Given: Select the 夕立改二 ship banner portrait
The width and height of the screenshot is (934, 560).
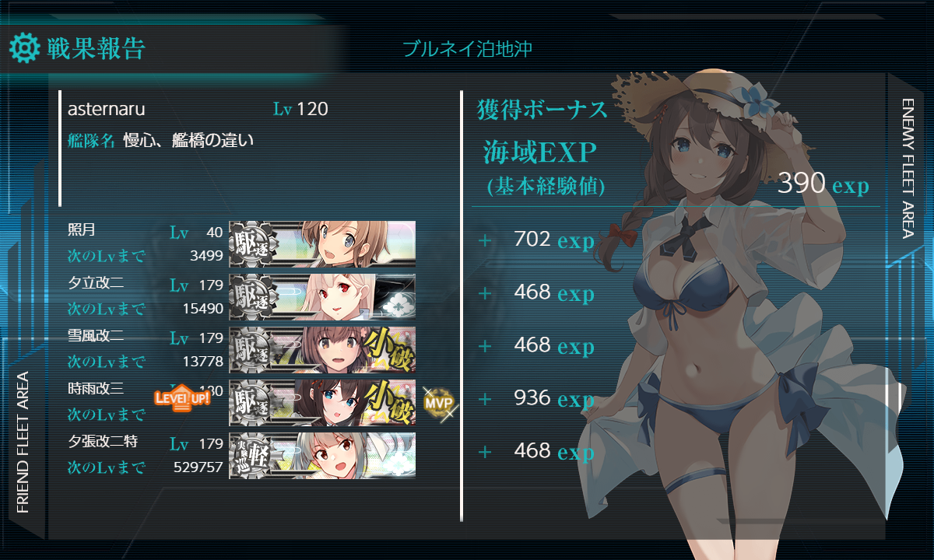Looking at the screenshot, I should click(322, 296).
